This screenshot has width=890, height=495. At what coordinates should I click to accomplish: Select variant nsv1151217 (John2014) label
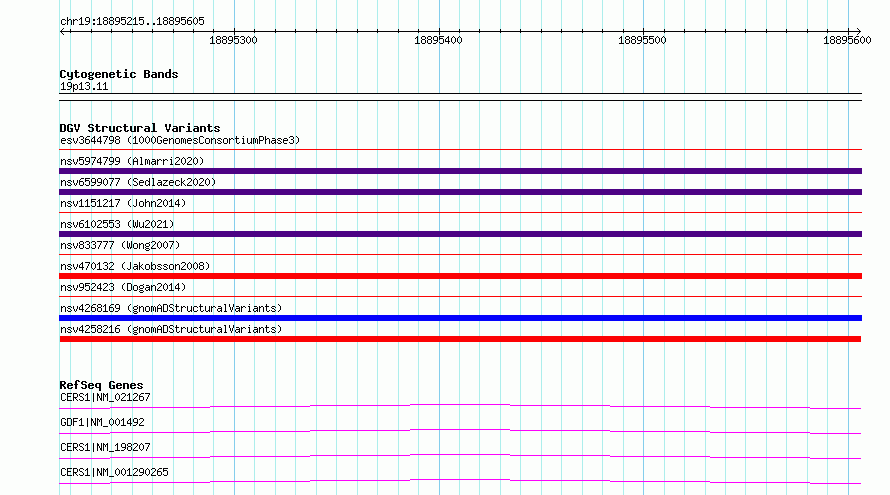pyautogui.click(x=123, y=203)
